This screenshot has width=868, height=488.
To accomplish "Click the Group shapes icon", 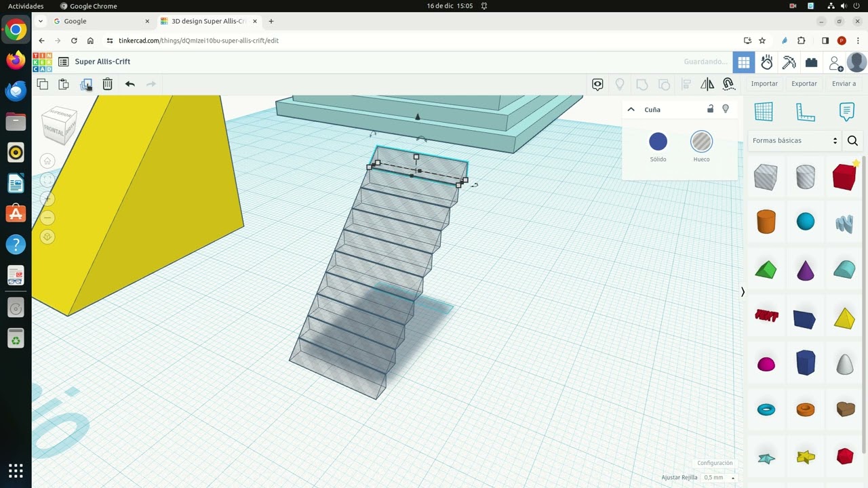I will click(x=642, y=84).
